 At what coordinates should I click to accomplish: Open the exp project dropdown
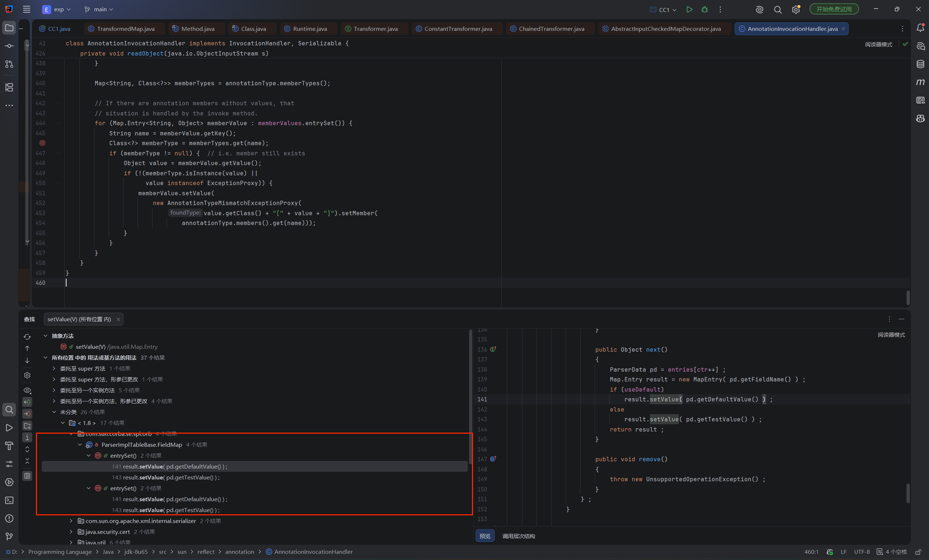[x=57, y=9]
